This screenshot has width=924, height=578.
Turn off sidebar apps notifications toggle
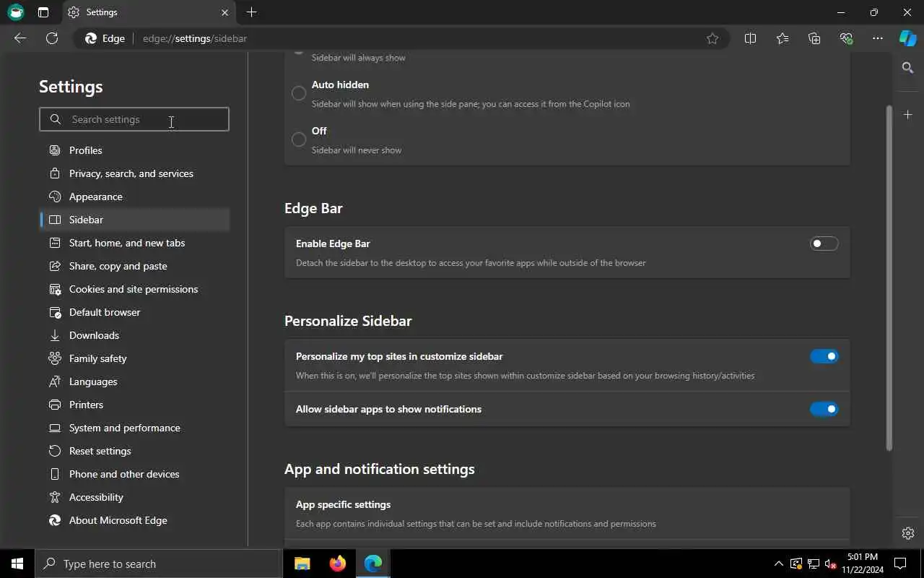(x=824, y=409)
